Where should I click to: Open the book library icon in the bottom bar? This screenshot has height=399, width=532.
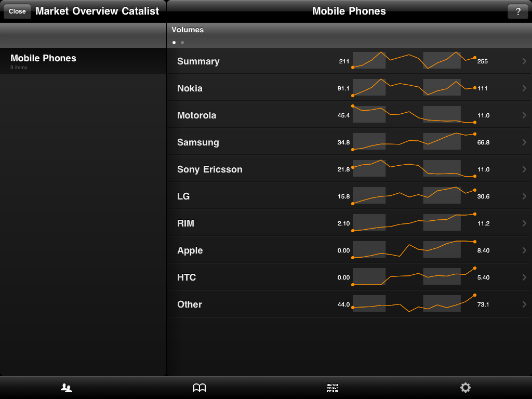coord(199,388)
